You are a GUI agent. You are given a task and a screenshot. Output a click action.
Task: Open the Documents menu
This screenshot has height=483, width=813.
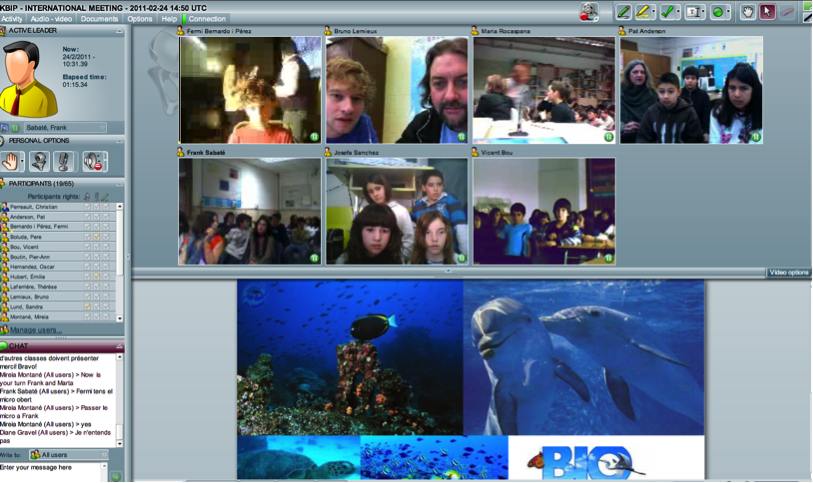click(99, 19)
